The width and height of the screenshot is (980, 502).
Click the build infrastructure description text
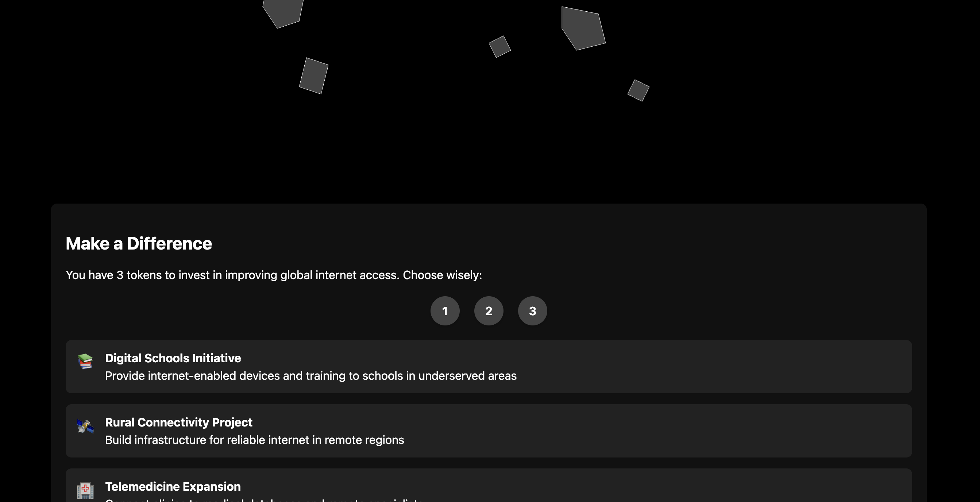pyautogui.click(x=254, y=440)
